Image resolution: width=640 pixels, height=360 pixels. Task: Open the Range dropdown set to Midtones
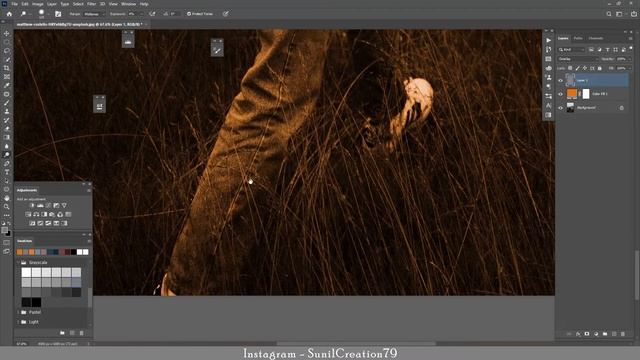coord(94,14)
